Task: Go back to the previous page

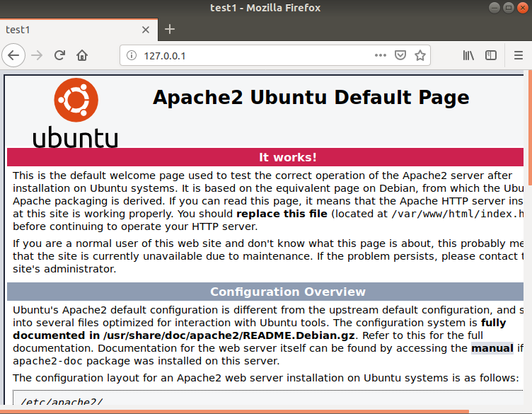Action: click(x=13, y=55)
